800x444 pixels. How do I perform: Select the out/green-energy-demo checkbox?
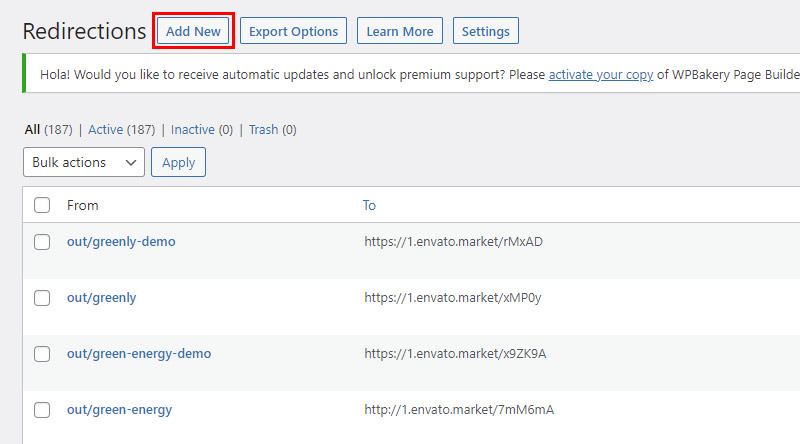[x=42, y=354]
